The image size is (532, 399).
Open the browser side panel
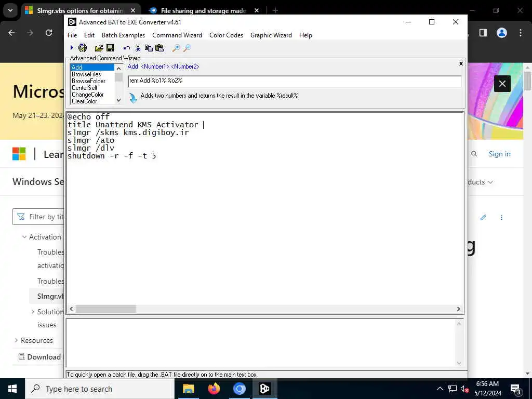(x=483, y=33)
